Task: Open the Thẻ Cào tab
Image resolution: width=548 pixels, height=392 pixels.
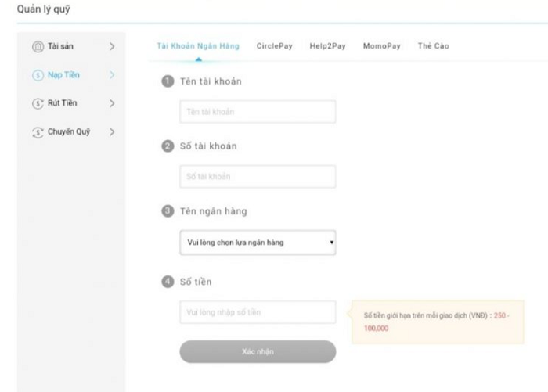Action: [x=433, y=46]
